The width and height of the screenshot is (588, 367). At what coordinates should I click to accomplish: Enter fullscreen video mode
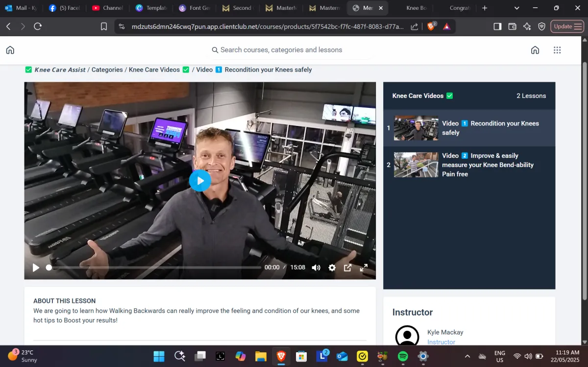(x=364, y=268)
